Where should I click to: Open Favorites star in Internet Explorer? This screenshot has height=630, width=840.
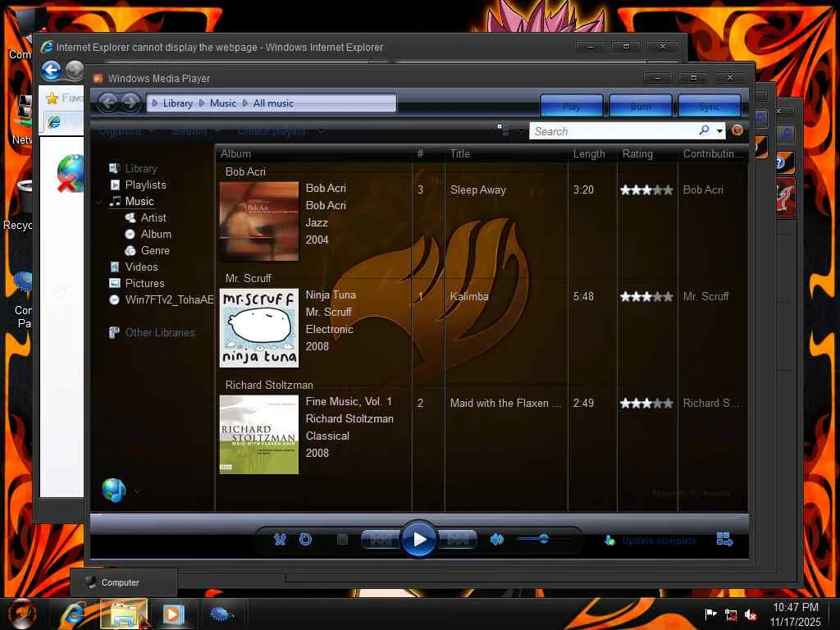52,98
